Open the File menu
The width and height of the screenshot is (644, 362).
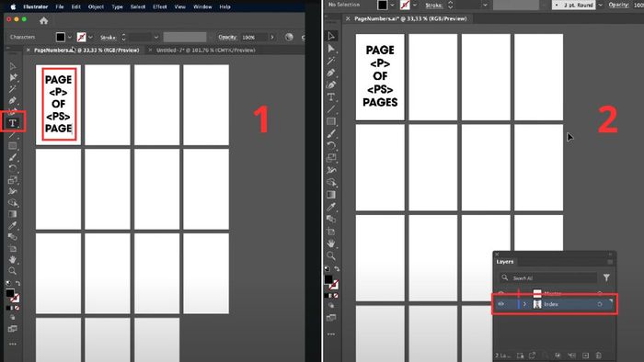pyautogui.click(x=60, y=6)
